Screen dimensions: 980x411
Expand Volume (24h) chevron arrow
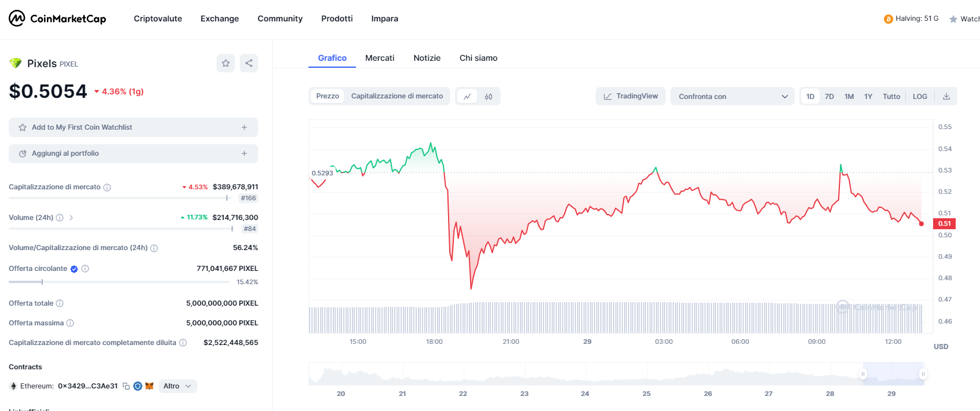pyautogui.click(x=71, y=218)
